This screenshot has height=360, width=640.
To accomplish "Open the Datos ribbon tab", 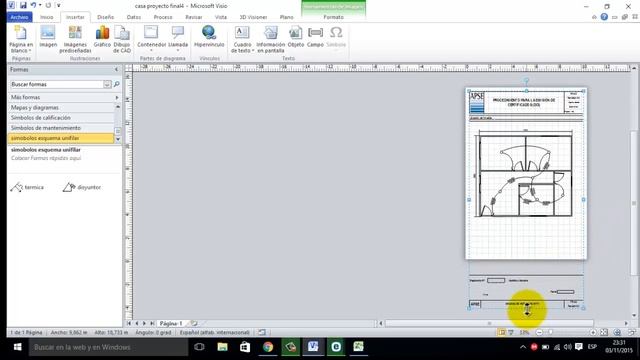I will coord(133,17).
